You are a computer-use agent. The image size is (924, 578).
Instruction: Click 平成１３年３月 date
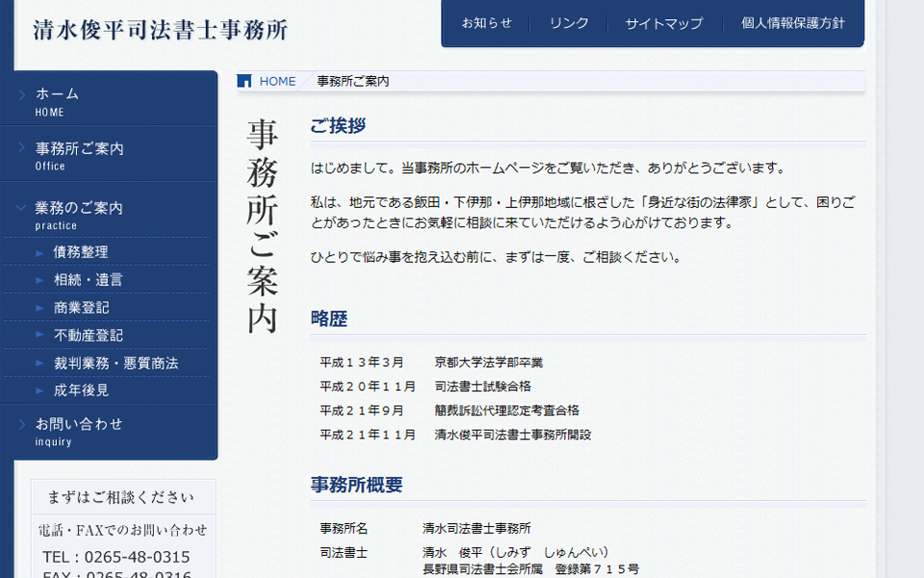[362, 362]
